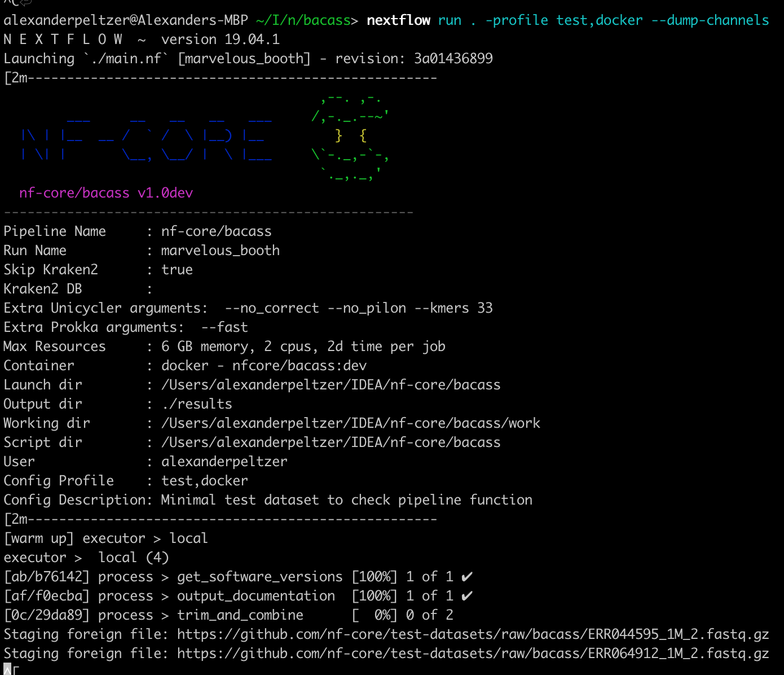Screen dimensions: 784x675
Task: Click the 'Kraken2 DB' label
Action: coord(43,289)
